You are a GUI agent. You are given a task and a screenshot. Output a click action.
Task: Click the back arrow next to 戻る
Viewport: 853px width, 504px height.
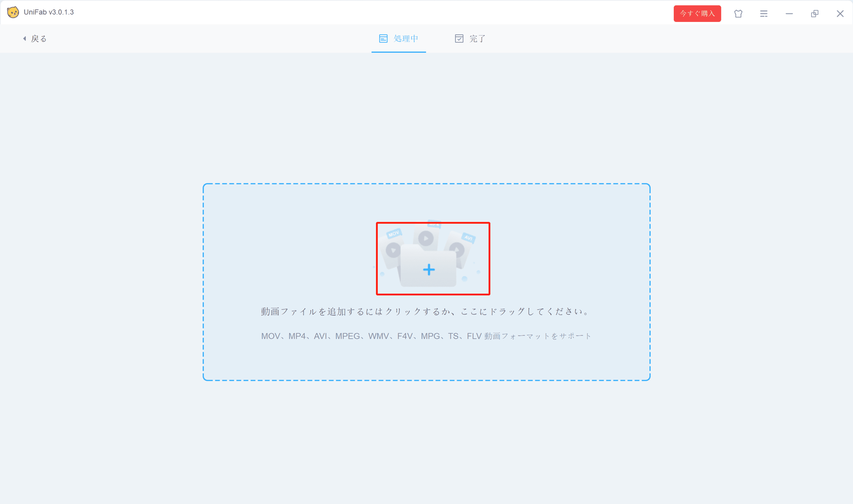24,39
